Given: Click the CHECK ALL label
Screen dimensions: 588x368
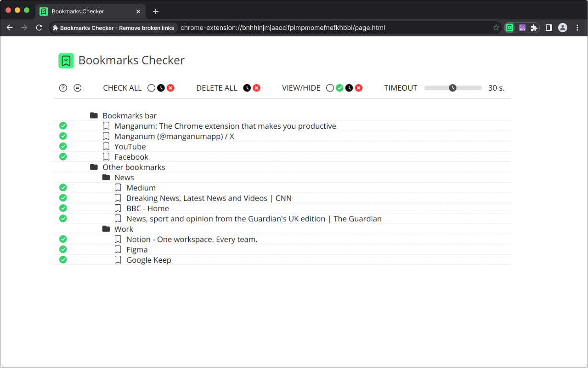Looking at the screenshot, I should (x=122, y=88).
